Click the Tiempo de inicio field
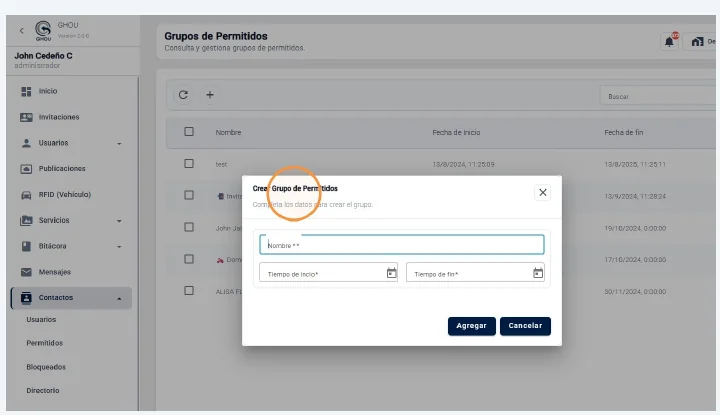 (x=328, y=273)
